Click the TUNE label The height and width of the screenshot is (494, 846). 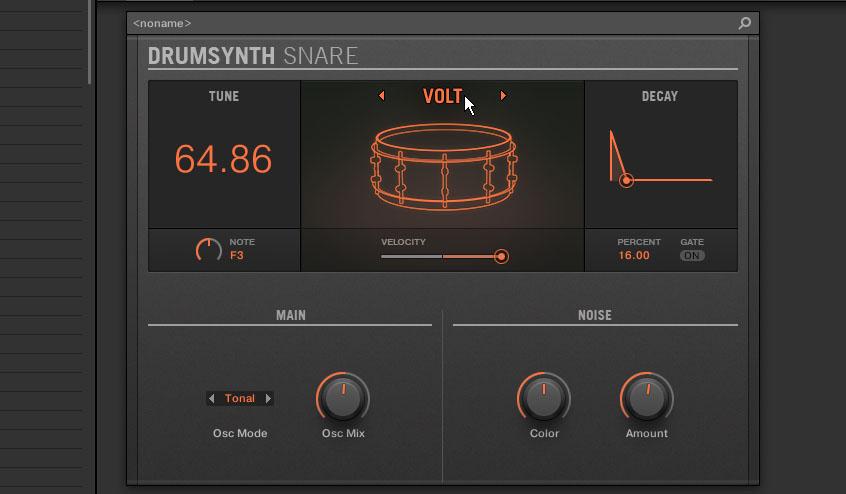[x=223, y=96]
